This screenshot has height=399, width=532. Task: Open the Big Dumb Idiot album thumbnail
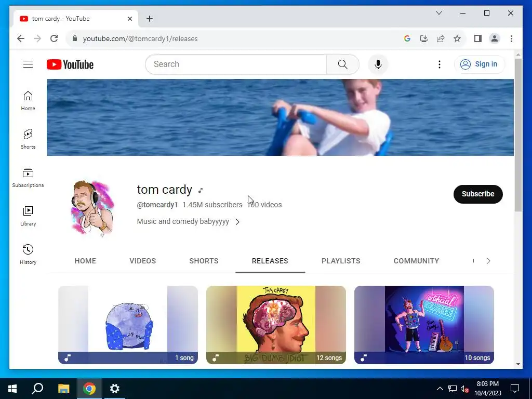[276, 325]
